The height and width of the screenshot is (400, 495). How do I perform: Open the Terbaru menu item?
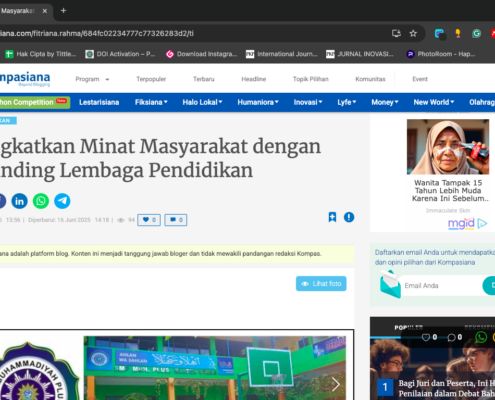coord(204,79)
